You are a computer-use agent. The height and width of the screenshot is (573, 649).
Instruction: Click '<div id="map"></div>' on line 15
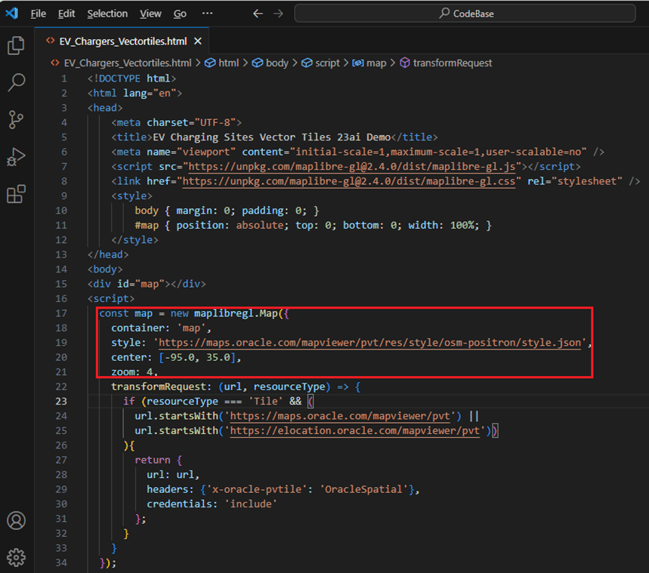tap(147, 284)
